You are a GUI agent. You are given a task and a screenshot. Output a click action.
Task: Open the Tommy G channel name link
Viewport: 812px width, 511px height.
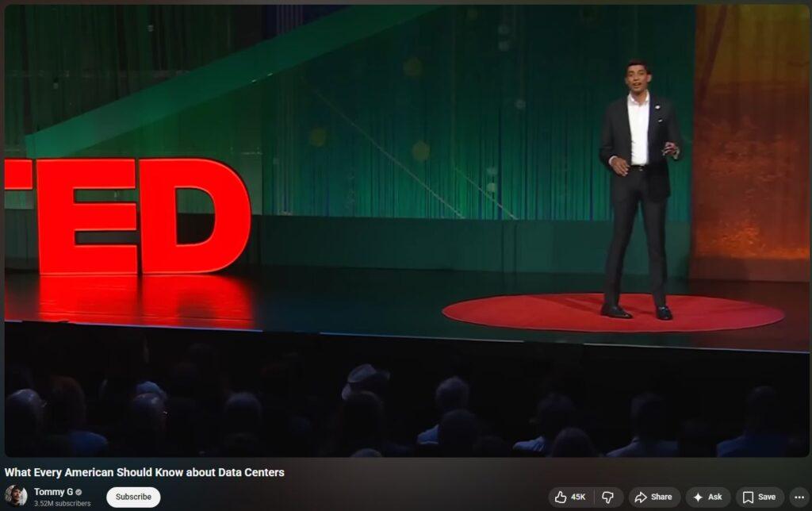click(x=53, y=492)
